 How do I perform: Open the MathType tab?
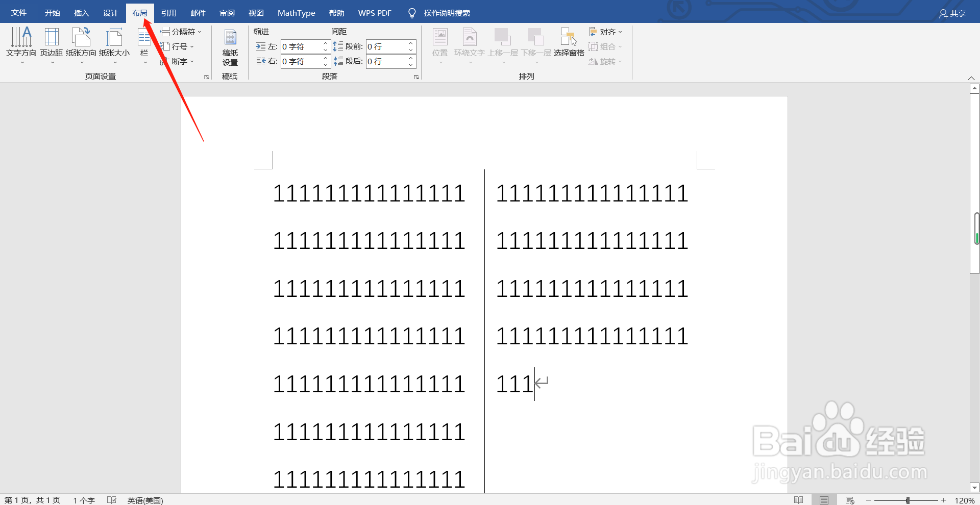click(x=296, y=13)
